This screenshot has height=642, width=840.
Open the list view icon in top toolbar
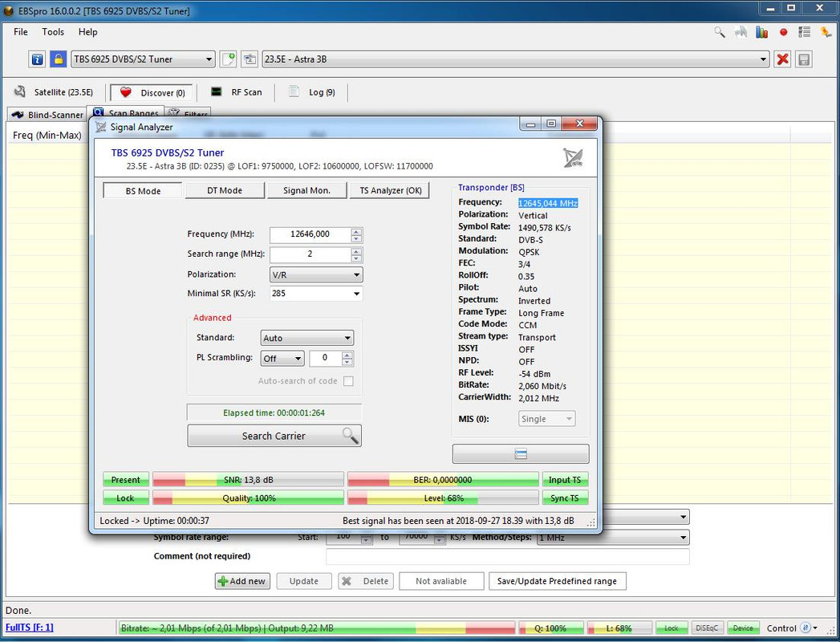pos(804,32)
